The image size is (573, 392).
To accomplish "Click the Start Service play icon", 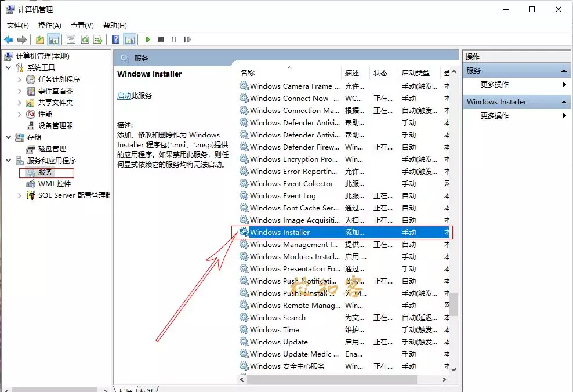I will 148,39.
